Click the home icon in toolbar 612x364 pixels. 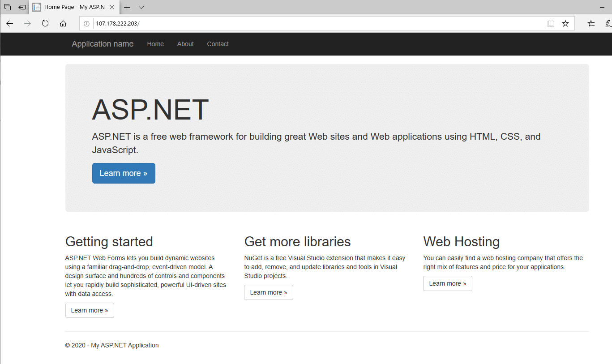(x=63, y=24)
